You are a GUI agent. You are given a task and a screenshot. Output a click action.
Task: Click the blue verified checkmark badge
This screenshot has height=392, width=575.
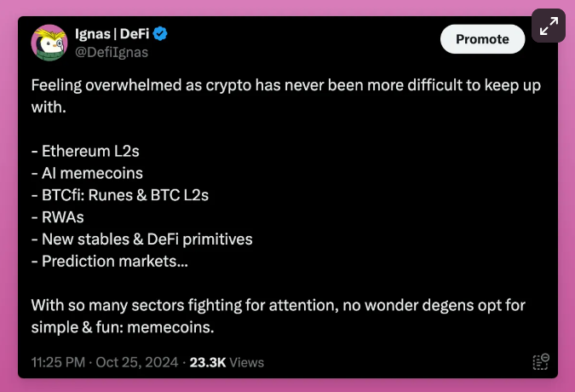[159, 34]
